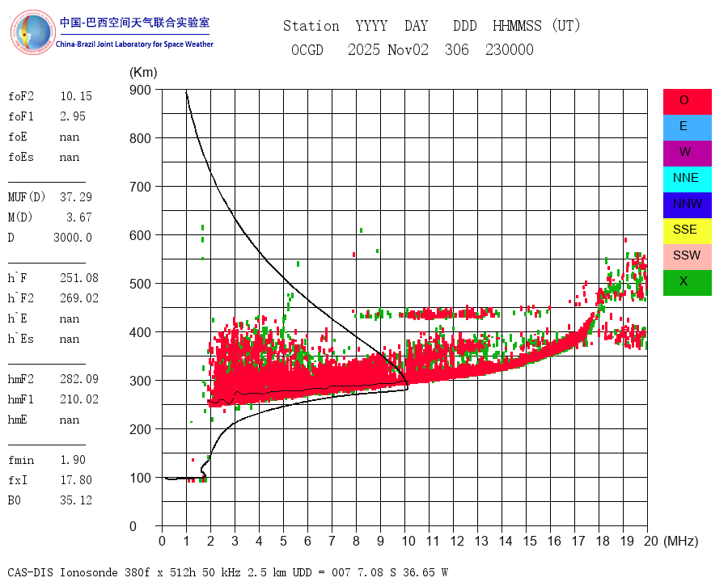728x582 pixels.
Task: Select the cyan NNE legend swatch
Action: (687, 179)
